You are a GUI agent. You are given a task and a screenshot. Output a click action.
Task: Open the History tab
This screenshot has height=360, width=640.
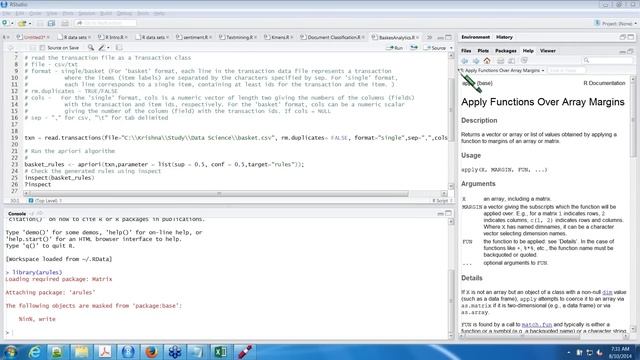coord(504,37)
